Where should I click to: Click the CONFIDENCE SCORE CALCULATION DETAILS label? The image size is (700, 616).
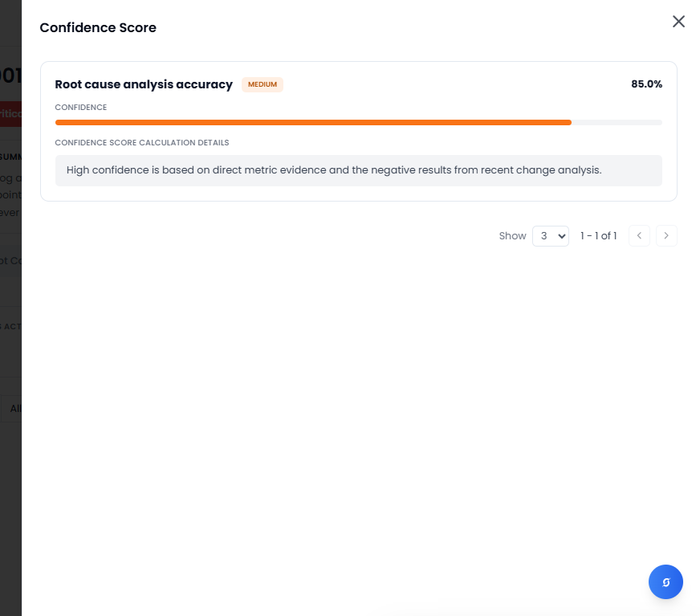coord(142,143)
